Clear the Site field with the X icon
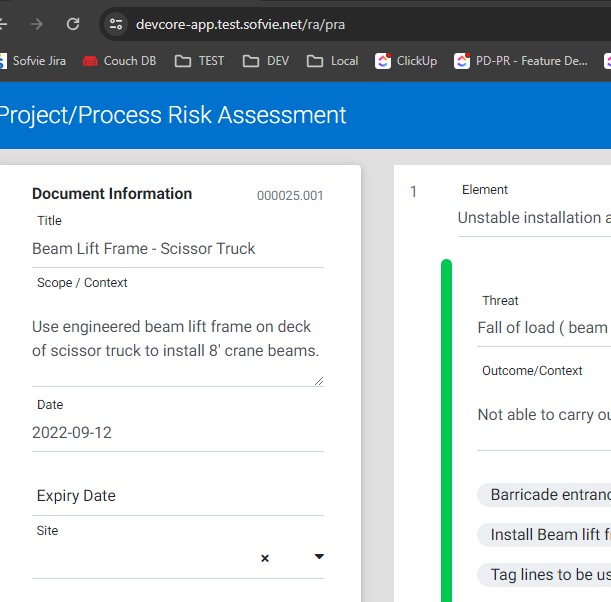 [265, 558]
